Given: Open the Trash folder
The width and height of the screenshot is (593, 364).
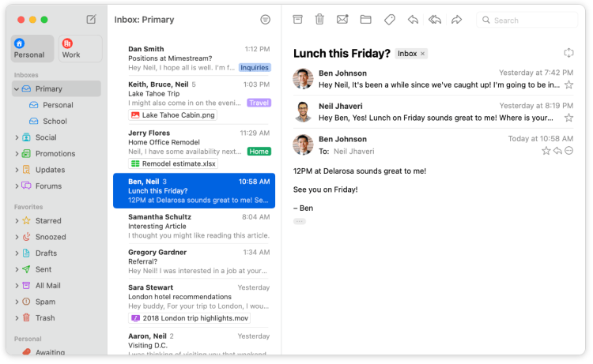Looking at the screenshot, I should coord(57,318).
